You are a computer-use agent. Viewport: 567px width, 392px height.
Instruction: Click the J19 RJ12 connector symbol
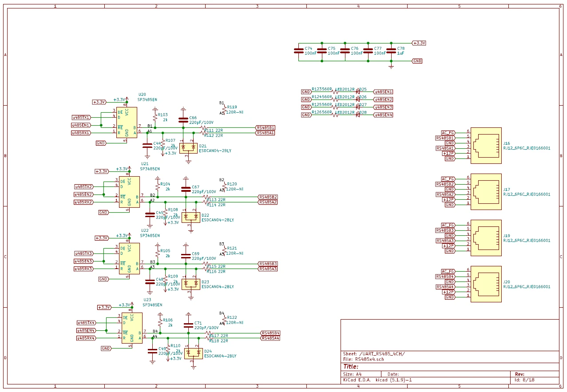click(x=486, y=238)
